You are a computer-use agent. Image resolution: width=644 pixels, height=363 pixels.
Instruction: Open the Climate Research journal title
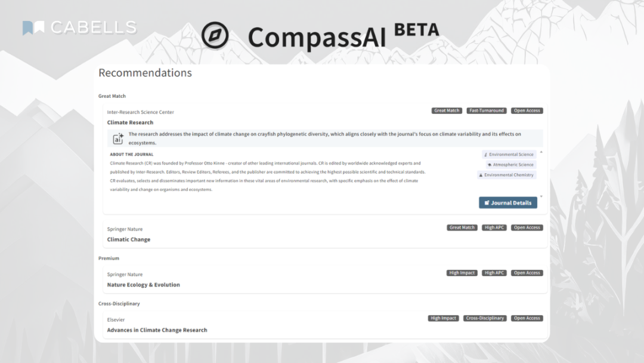(130, 122)
